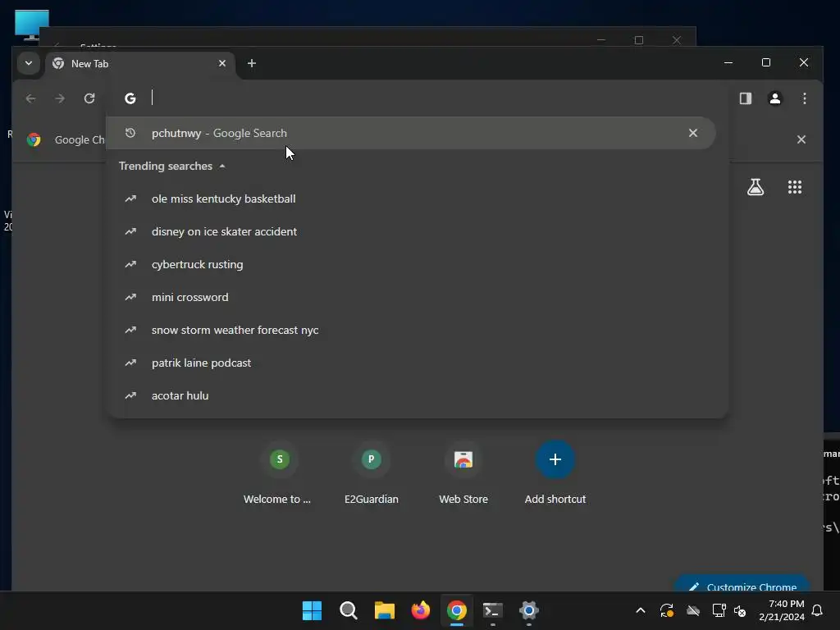840x630 pixels.
Task: Open Windows Search from the taskbar
Action: 348,610
